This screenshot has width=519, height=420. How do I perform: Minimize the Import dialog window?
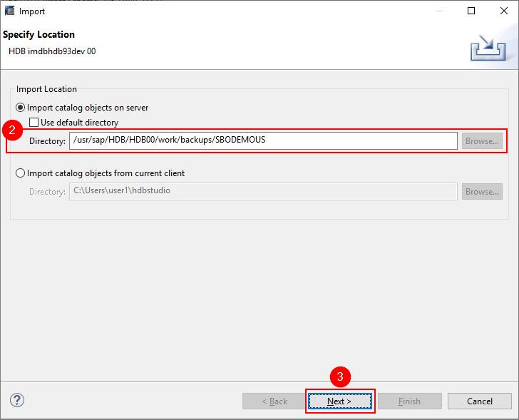point(439,11)
